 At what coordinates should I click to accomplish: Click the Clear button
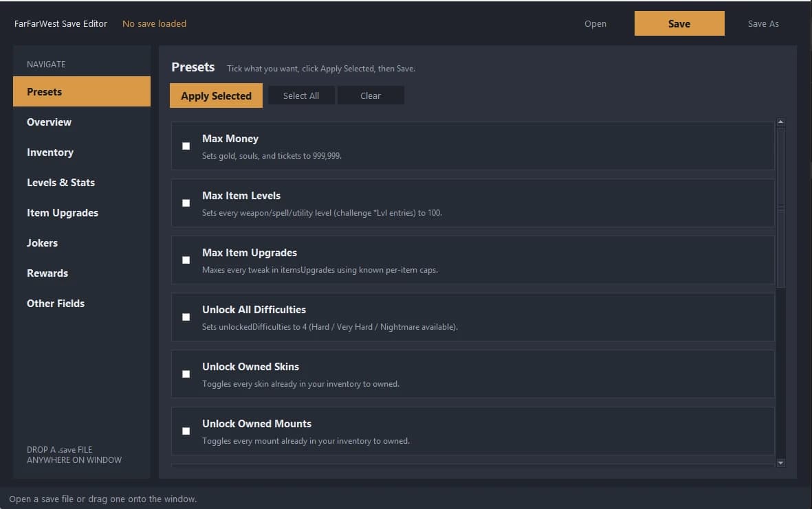[371, 95]
